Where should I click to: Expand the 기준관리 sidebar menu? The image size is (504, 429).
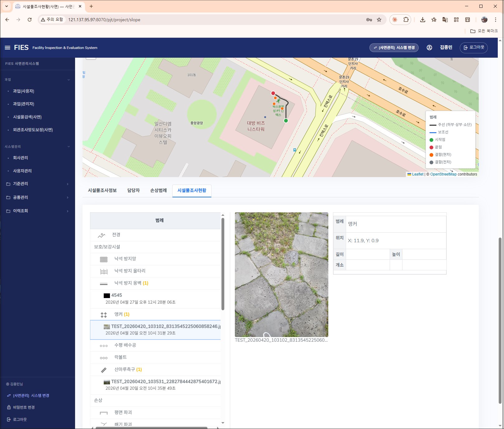[x=37, y=184]
